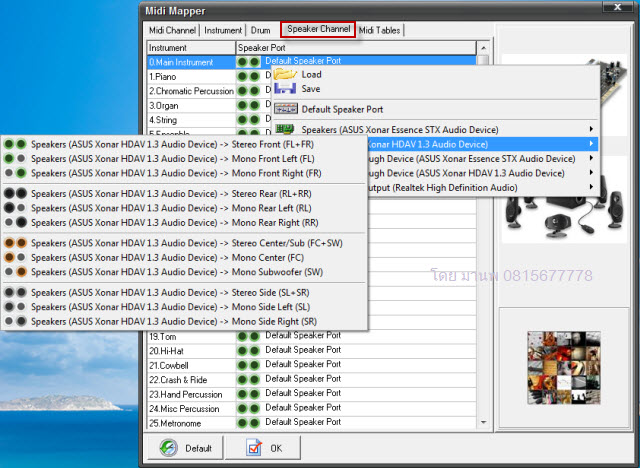Select the 24.Misc Percussion row

(311, 408)
